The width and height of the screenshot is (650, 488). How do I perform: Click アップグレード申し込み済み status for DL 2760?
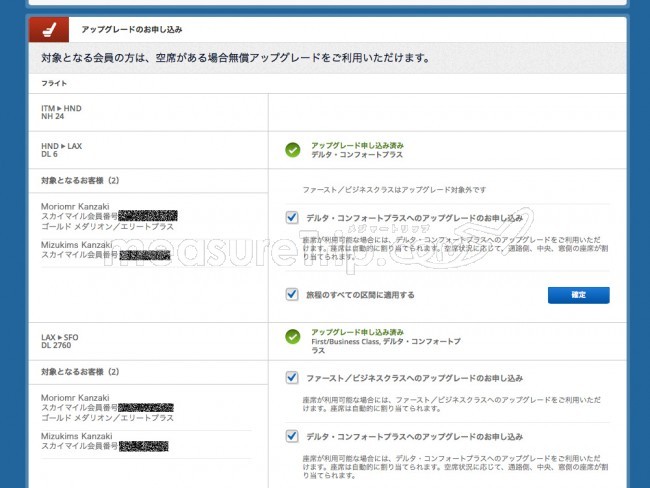[357, 332]
